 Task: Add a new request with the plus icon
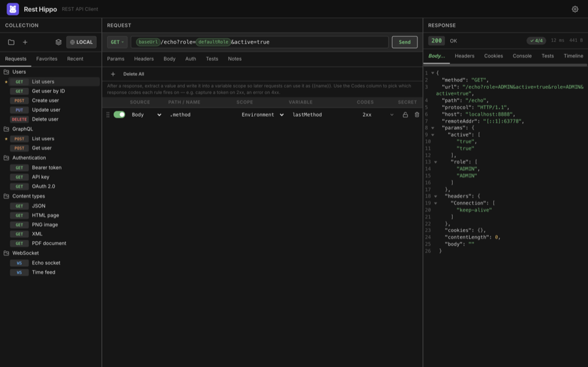click(x=25, y=42)
